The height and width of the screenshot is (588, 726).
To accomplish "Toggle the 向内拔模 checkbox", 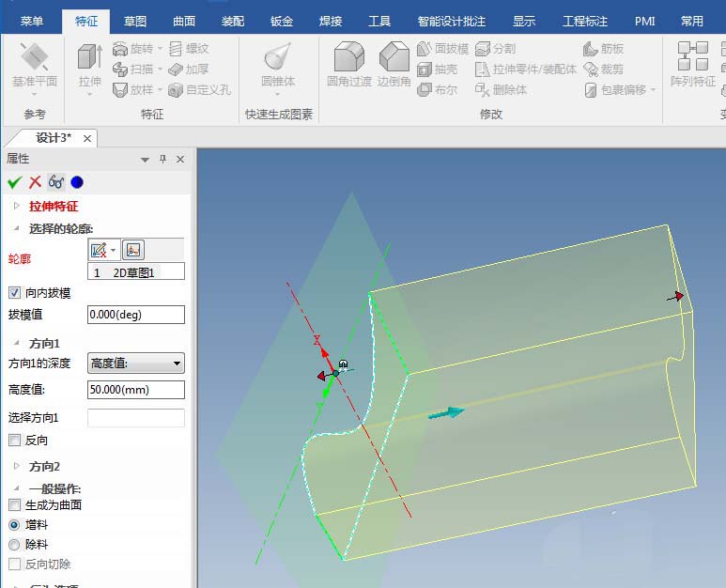I will (x=14, y=293).
